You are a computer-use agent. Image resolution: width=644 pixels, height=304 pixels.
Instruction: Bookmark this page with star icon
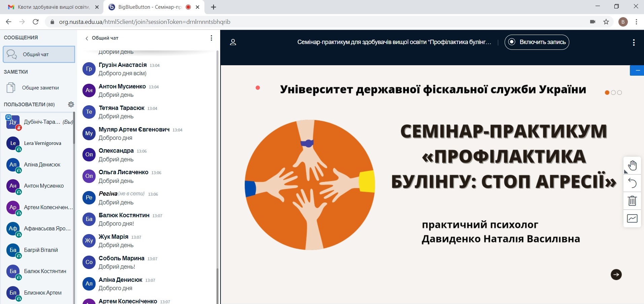606,22
